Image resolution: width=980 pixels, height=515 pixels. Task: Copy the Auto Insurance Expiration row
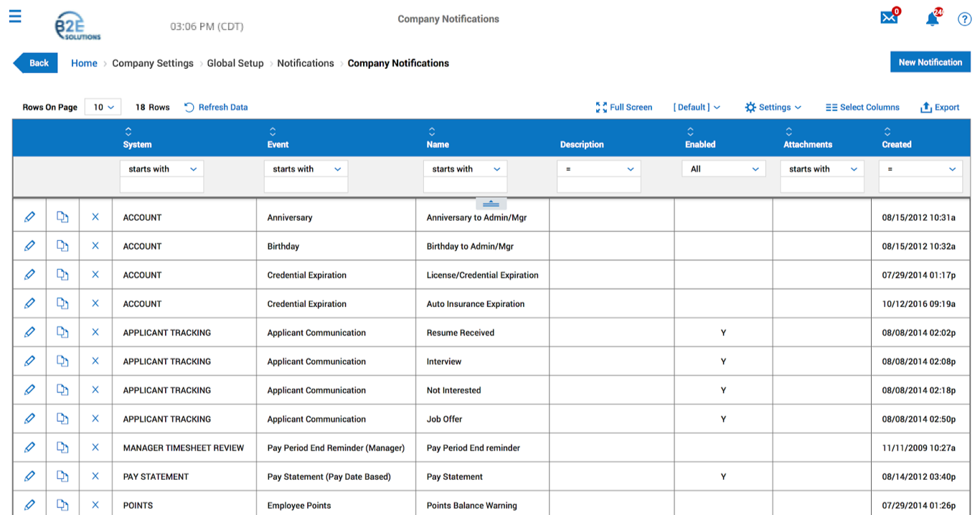62,303
